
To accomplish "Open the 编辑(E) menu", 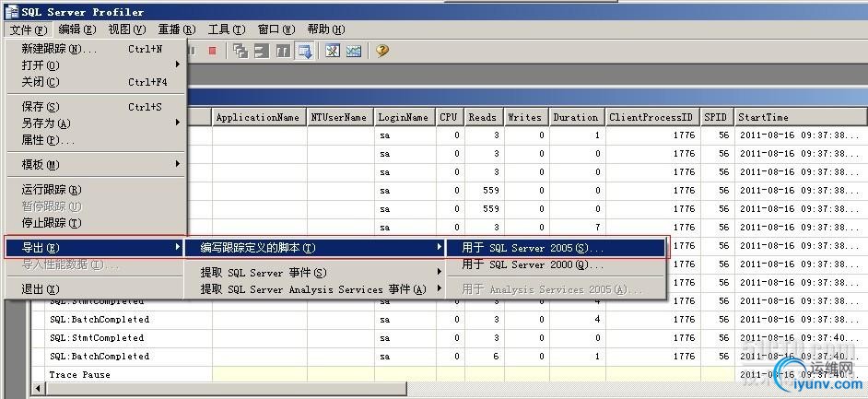I will (x=77, y=29).
